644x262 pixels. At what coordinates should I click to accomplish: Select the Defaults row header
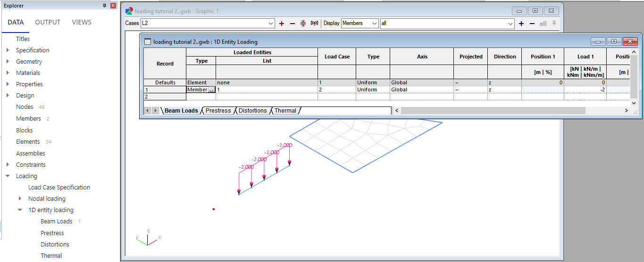click(165, 82)
